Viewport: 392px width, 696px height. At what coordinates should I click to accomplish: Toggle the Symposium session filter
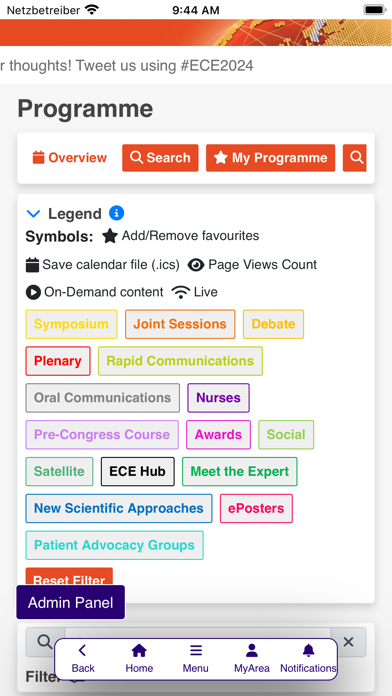pos(71,324)
